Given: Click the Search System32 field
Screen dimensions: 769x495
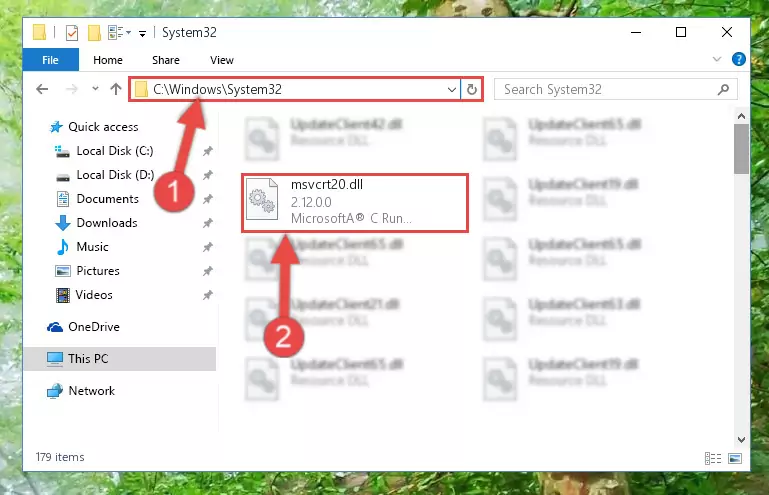Looking at the screenshot, I should tap(615, 89).
